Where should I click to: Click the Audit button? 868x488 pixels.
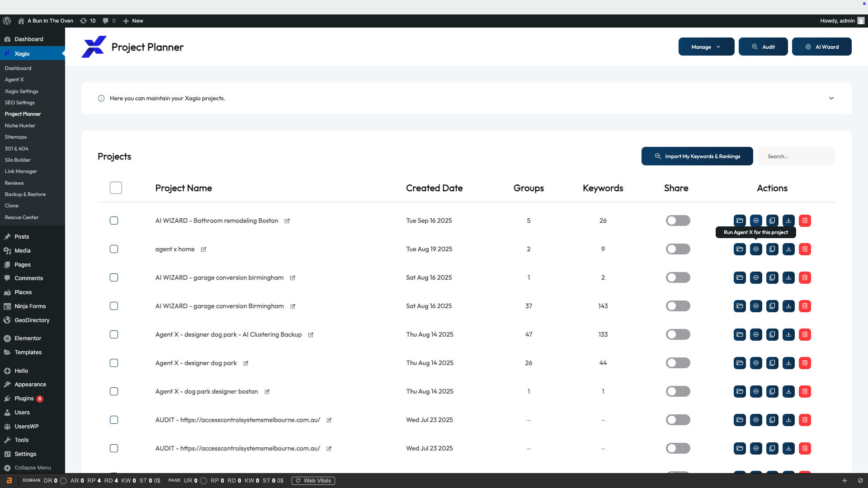point(763,47)
